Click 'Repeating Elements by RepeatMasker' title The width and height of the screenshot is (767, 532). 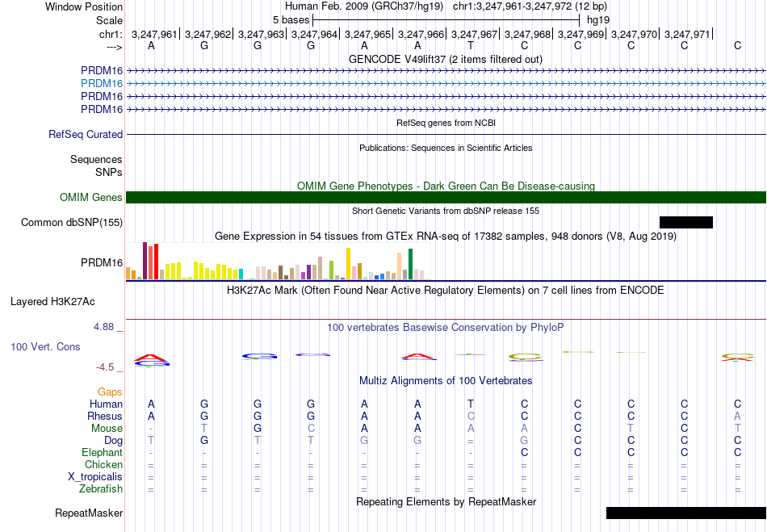[x=446, y=502]
